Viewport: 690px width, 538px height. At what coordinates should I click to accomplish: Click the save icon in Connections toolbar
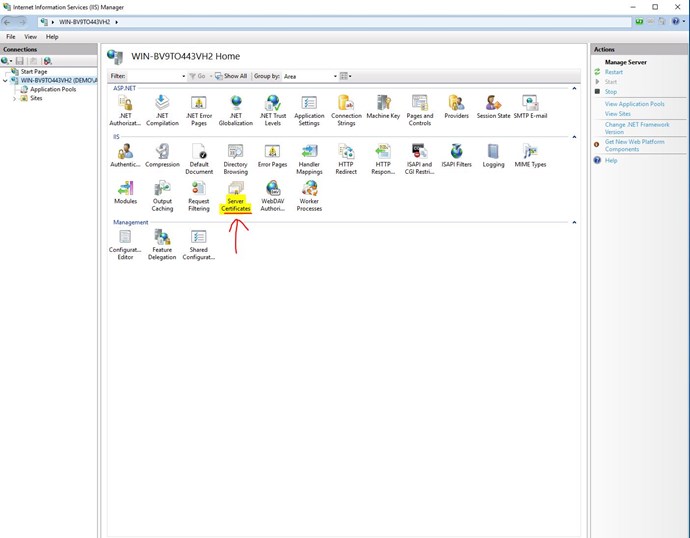(x=19, y=61)
